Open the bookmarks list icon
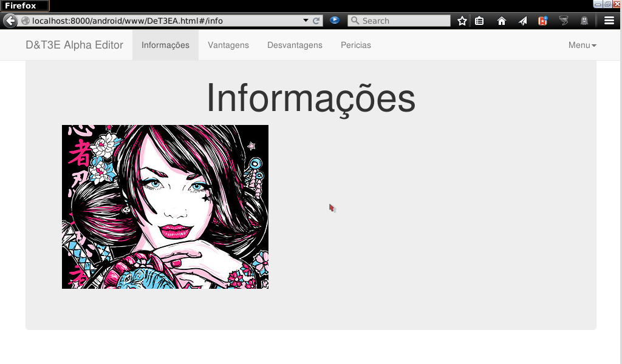Viewport: 622px width, 364px height. point(479,21)
